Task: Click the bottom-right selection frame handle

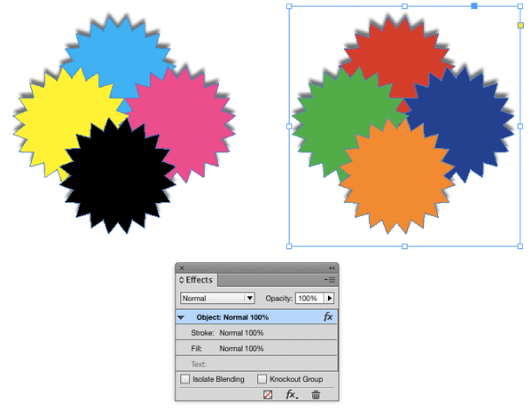Action: coord(520,246)
